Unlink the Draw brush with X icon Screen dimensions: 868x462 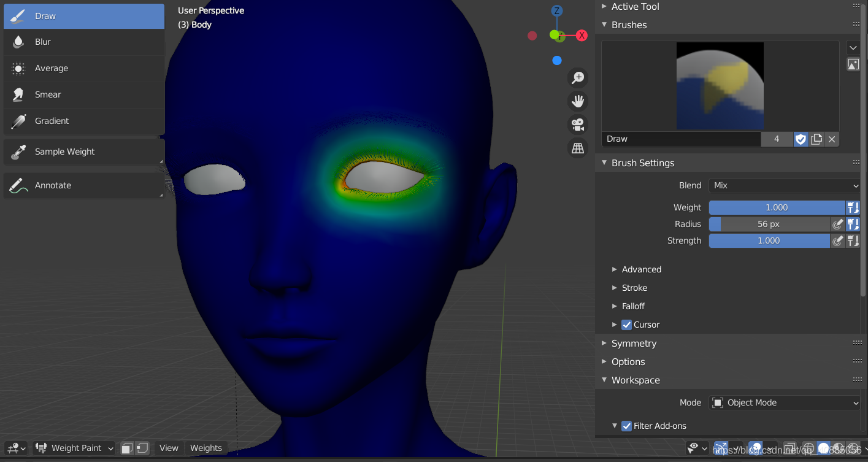pos(832,139)
